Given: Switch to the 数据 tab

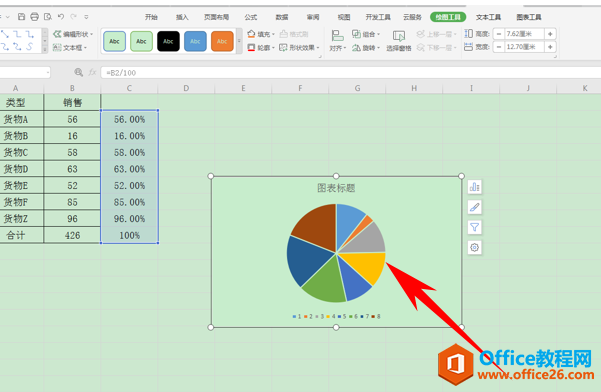Looking at the screenshot, I should pyautogui.click(x=282, y=17).
